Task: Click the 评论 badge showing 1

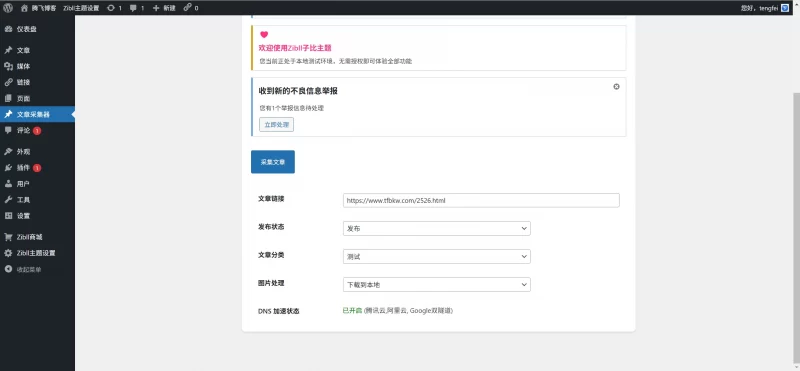Action: (x=37, y=131)
